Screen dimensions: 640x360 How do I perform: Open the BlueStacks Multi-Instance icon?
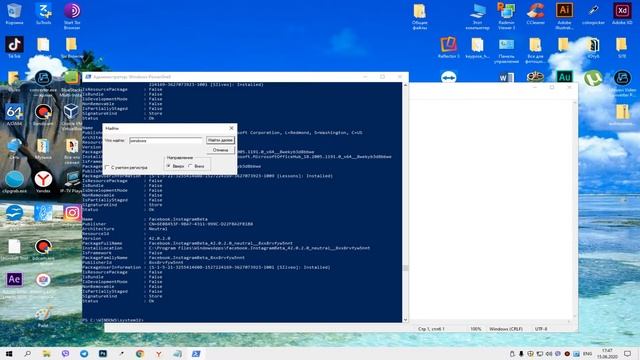71,84
